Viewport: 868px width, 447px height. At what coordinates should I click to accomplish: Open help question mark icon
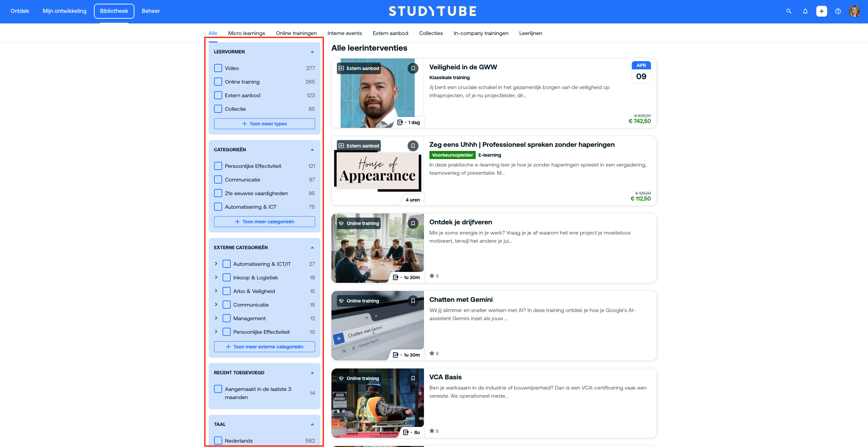838,11
